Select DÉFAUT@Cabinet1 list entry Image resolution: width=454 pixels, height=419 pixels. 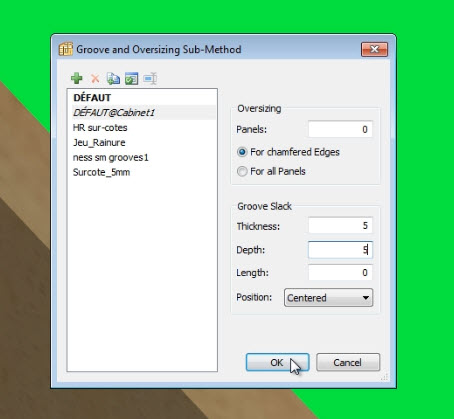point(114,113)
